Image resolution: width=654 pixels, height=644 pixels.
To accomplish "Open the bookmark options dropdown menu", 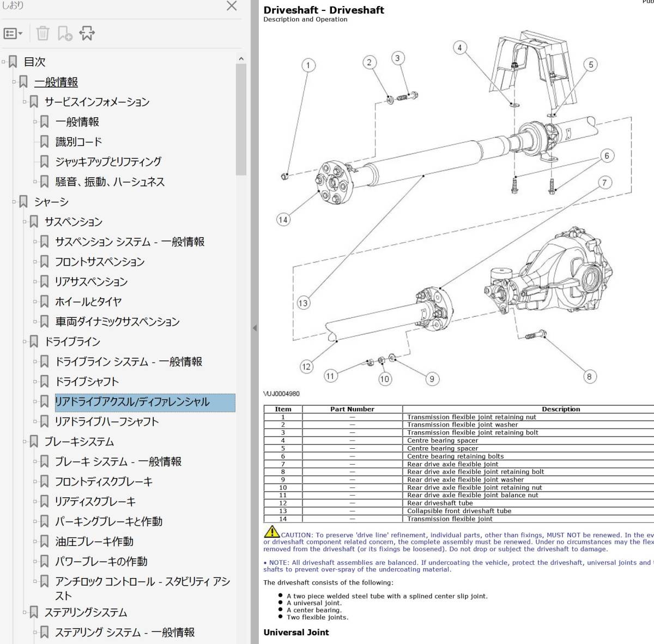I will click(x=13, y=34).
